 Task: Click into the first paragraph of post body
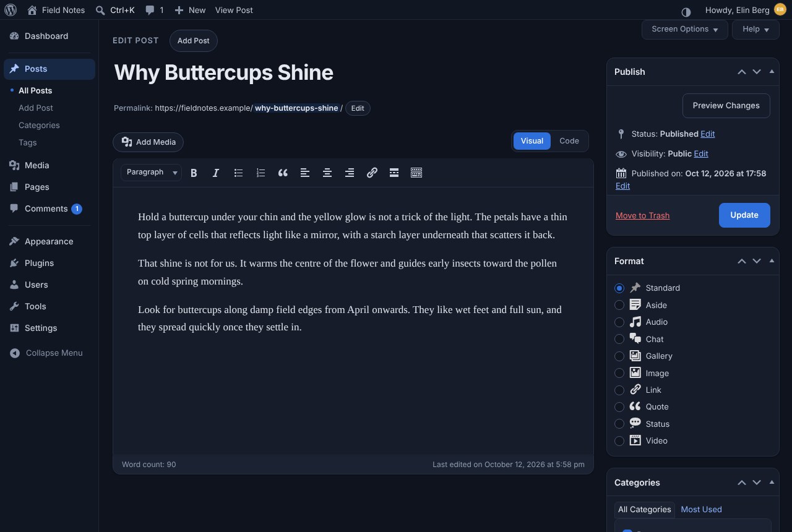tap(353, 226)
